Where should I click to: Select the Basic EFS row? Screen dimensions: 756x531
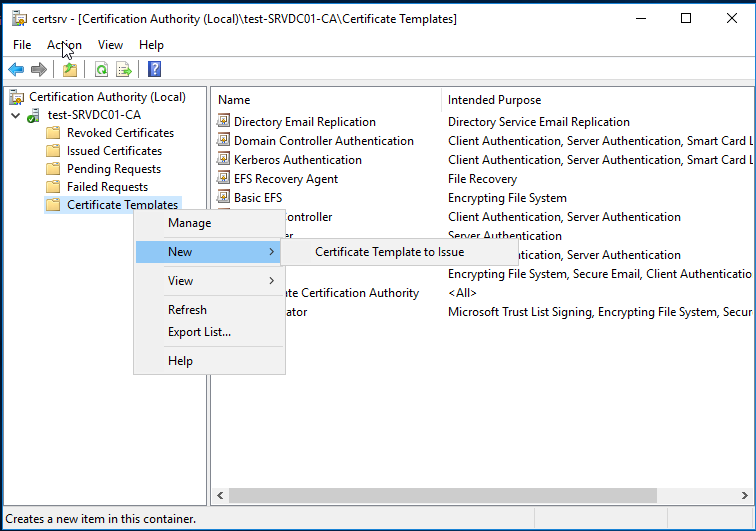point(258,198)
